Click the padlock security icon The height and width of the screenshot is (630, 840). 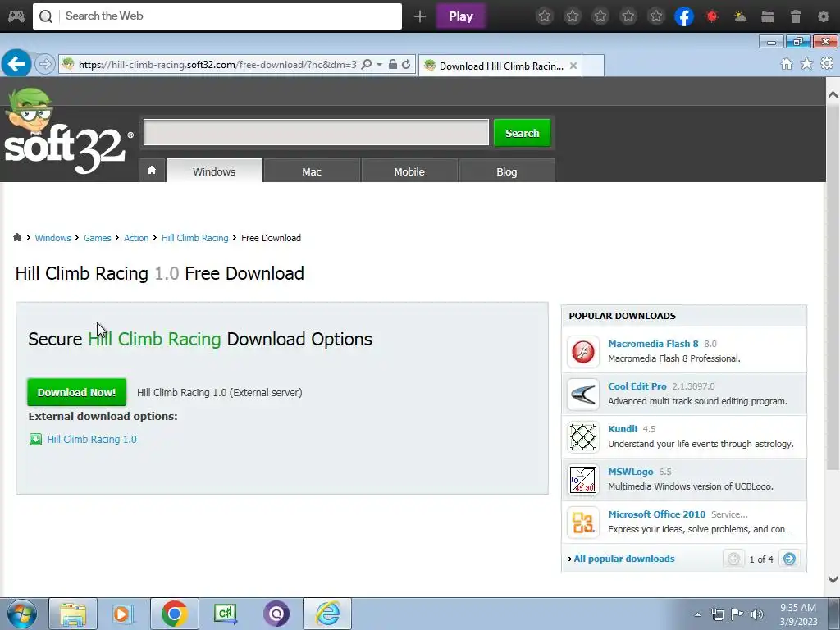393,64
